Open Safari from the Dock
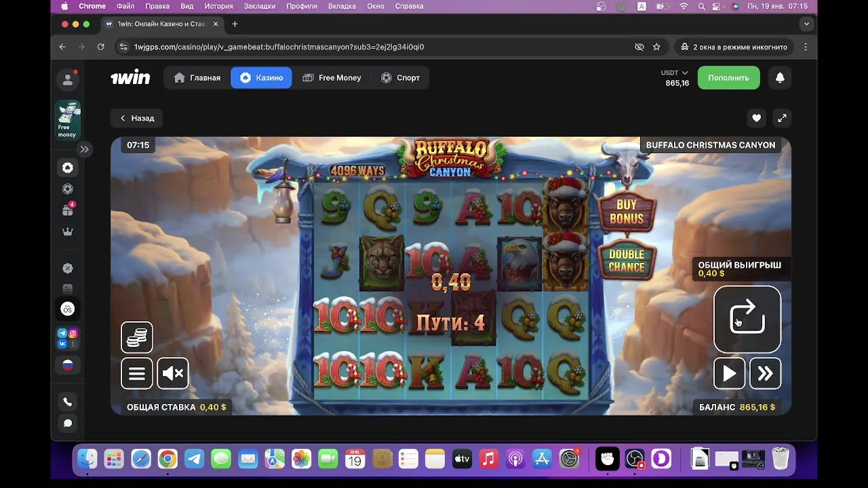Viewport: 868px width, 488px height. pos(141,459)
